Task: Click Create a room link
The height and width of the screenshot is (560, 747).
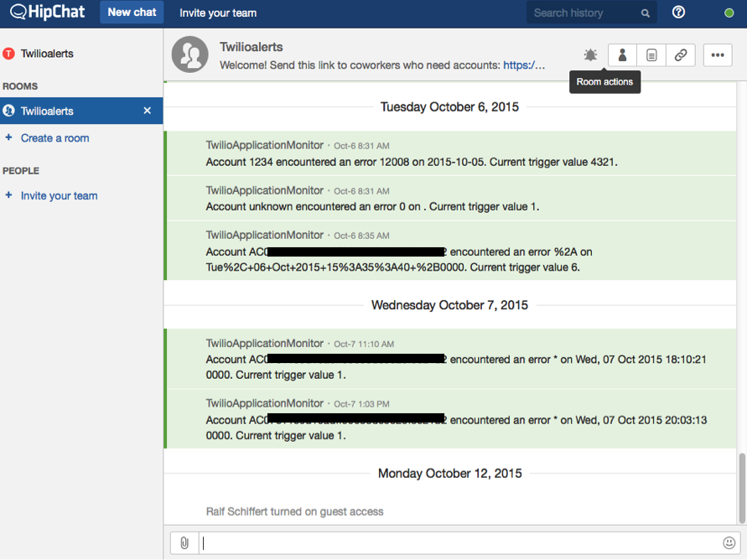Action: 54,138
